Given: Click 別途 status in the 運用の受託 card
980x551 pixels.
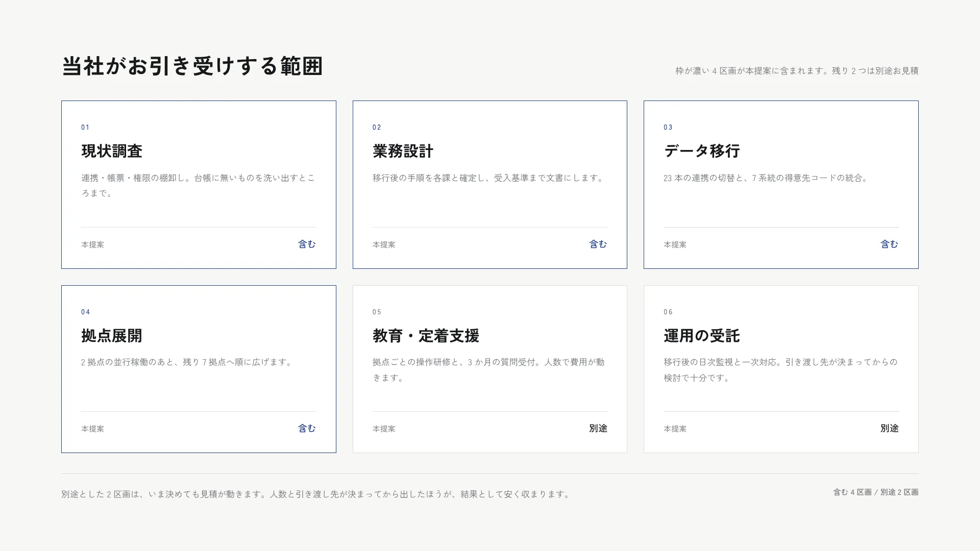Looking at the screenshot, I should click(x=889, y=429).
